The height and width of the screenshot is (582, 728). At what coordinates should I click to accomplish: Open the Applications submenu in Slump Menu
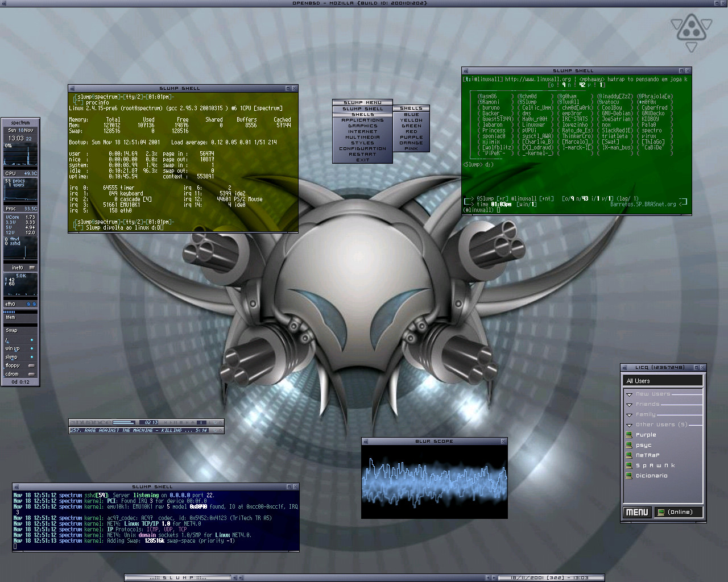click(x=362, y=120)
